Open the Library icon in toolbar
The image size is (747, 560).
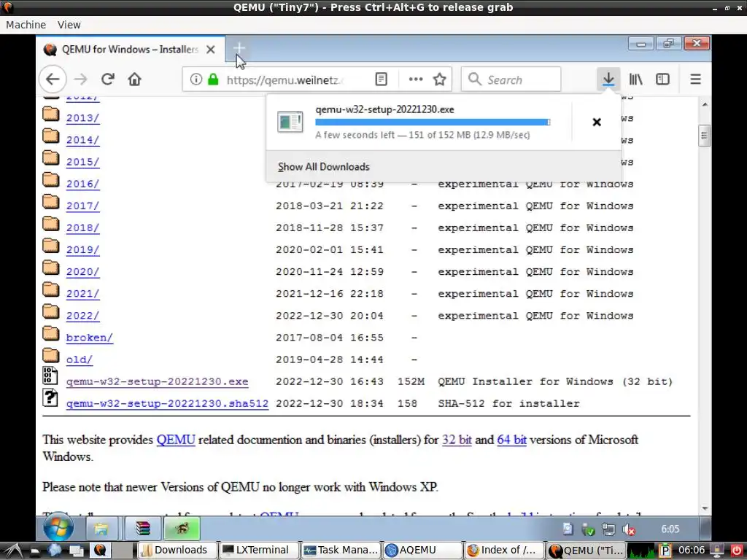pyautogui.click(x=635, y=79)
